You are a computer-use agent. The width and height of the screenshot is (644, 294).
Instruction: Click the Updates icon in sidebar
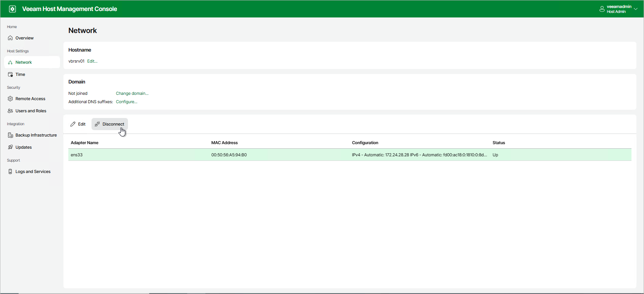pyautogui.click(x=10, y=147)
